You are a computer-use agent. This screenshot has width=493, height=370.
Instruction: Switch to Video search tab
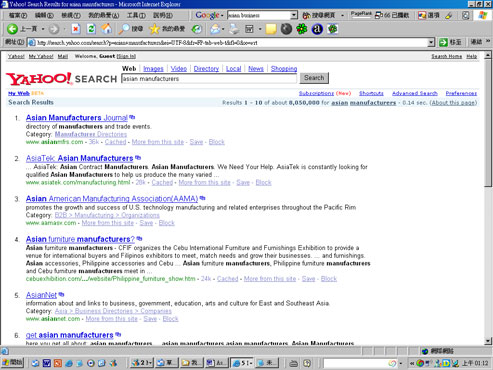179,69
